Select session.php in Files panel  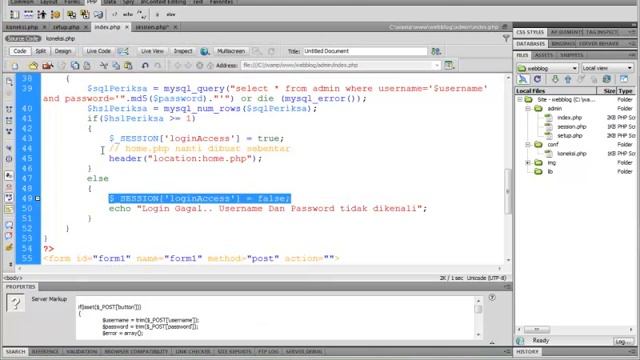[x=571, y=127]
